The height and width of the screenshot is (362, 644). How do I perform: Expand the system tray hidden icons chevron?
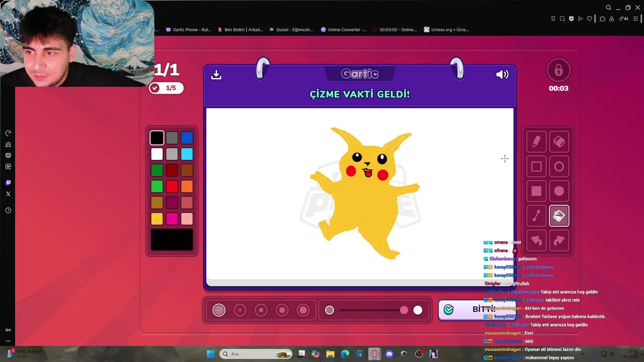point(582,354)
